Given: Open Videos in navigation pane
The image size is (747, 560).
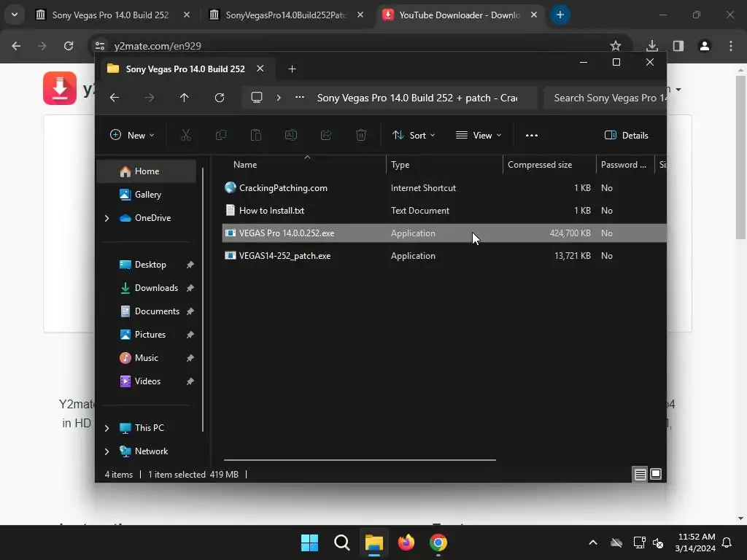Looking at the screenshot, I should pyautogui.click(x=147, y=381).
